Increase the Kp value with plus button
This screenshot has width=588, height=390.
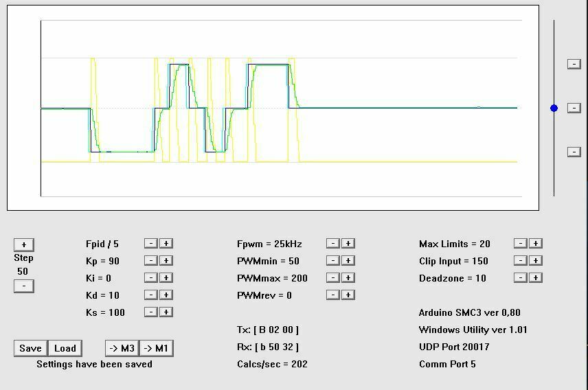tap(166, 261)
